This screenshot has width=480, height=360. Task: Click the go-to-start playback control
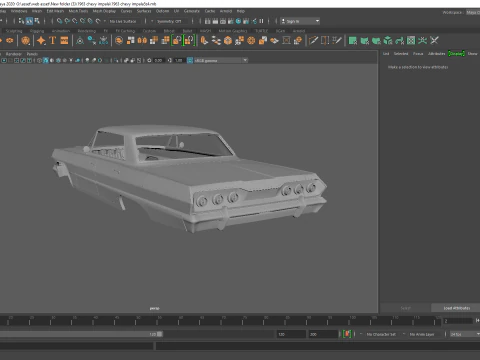(477, 321)
